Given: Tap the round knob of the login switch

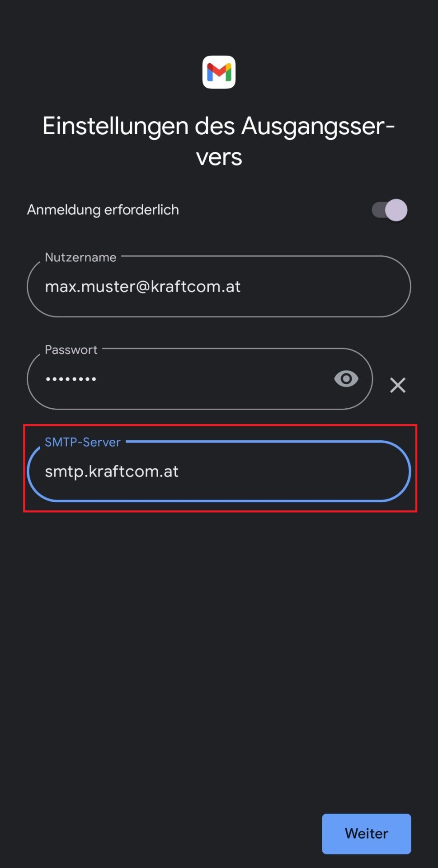Looking at the screenshot, I should click(396, 210).
